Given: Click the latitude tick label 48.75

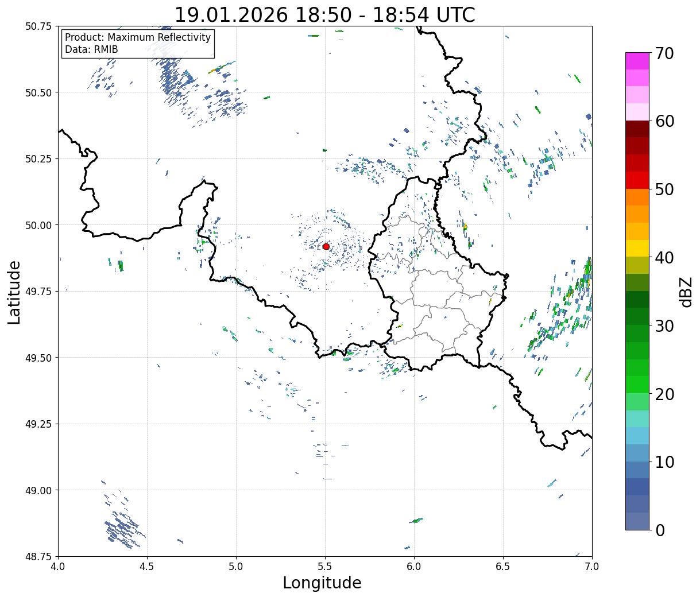Looking at the screenshot, I should click(38, 556).
